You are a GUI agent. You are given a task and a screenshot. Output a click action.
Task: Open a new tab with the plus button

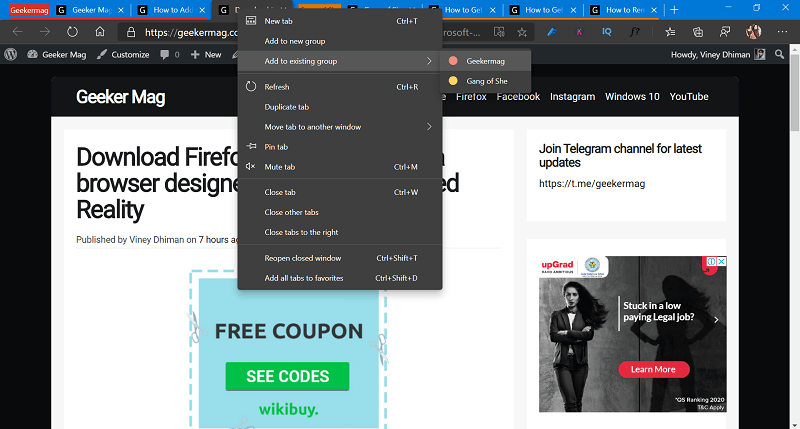click(x=674, y=10)
